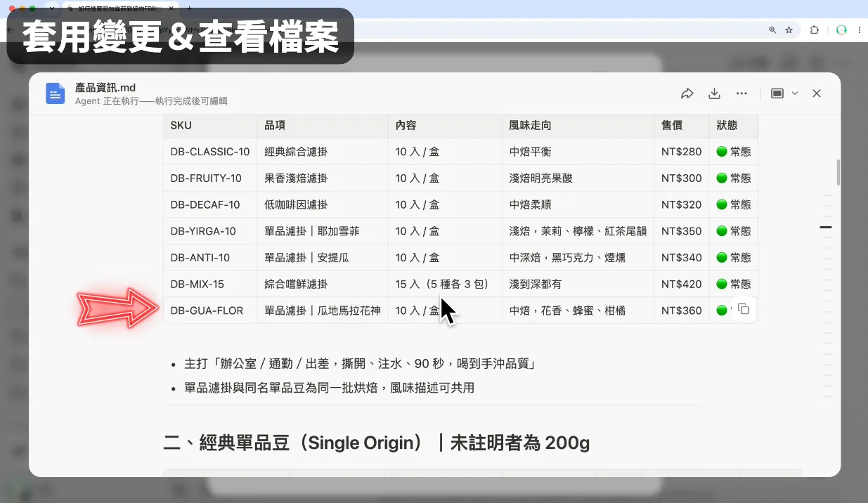Bookmark this page with the star icon
The image size is (868, 503).
coord(789,30)
